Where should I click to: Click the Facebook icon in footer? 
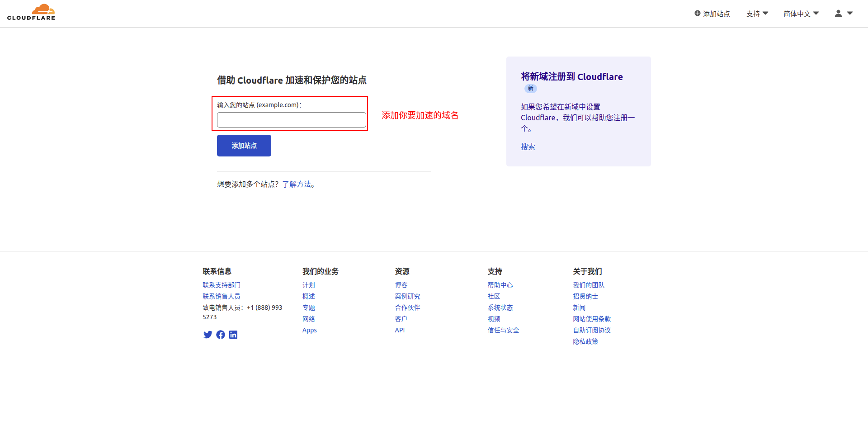pyautogui.click(x=221, y=335)
